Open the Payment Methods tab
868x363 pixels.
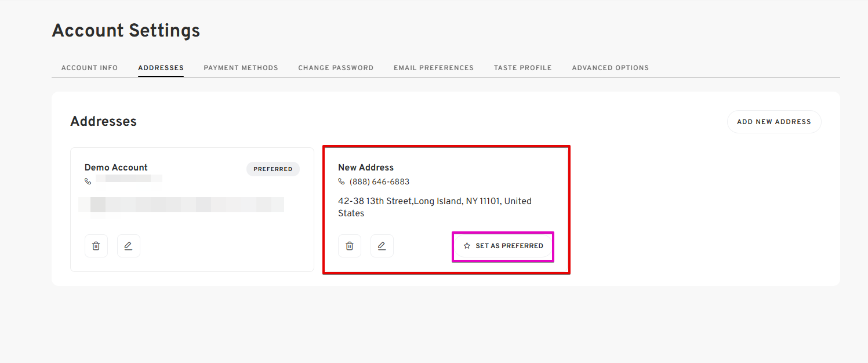point(241,68)
